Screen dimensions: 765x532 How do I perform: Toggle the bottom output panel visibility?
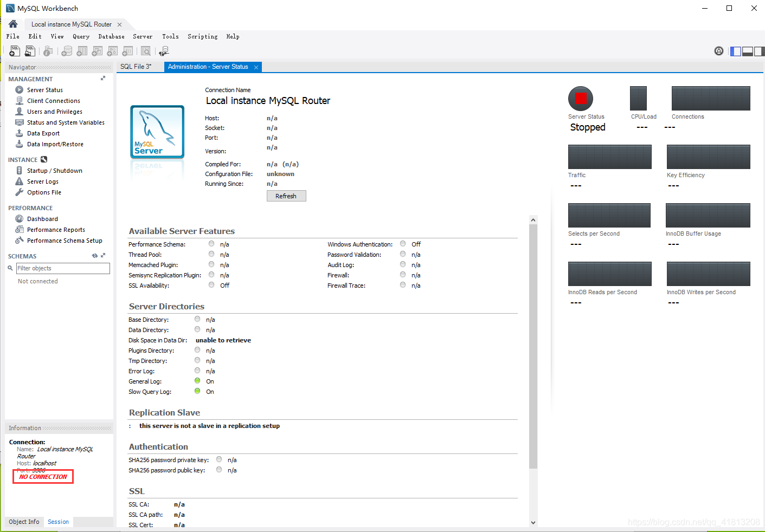(748, 51)
